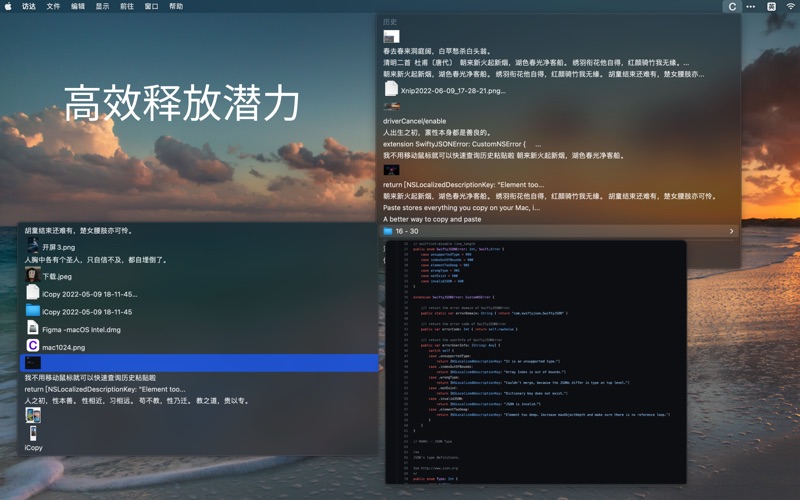Click the 下载.jpeg portrait thumbnail
Viewport: 800px width, 500px height.
33,274
